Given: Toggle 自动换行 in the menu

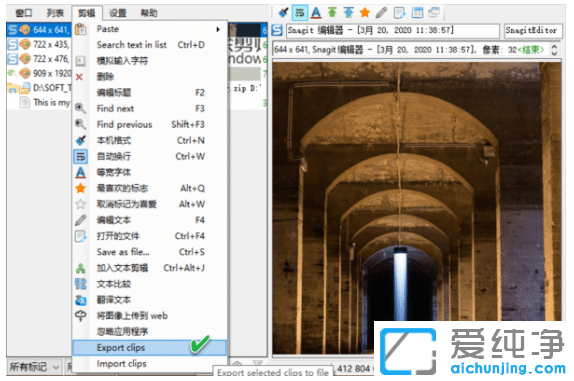Looking at the screenshot, I should 150,156.
